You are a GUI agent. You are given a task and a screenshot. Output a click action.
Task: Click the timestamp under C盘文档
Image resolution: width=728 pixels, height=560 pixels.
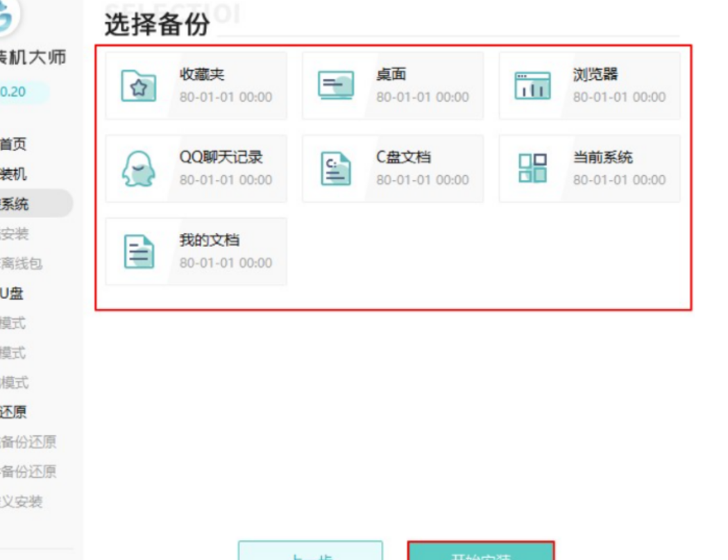[x=423, y=180]
